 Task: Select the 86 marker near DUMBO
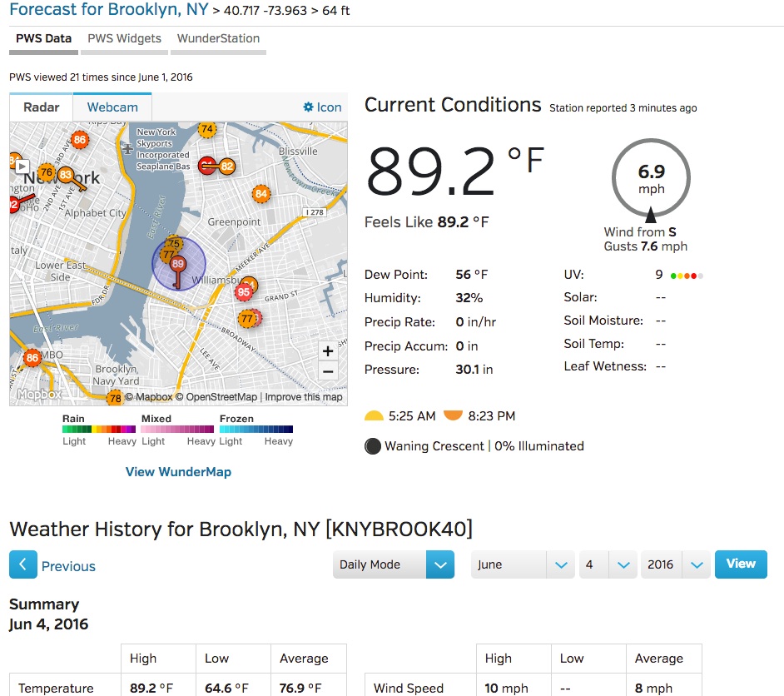coord(32,357)
